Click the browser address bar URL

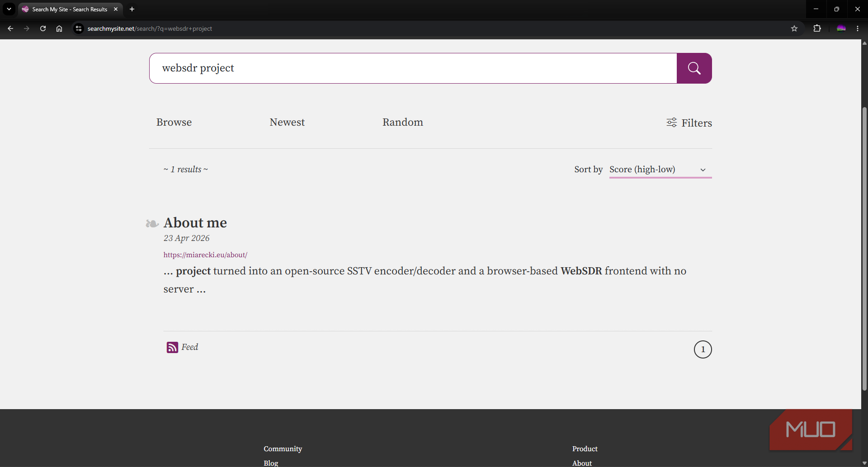[x=150, y=28]
